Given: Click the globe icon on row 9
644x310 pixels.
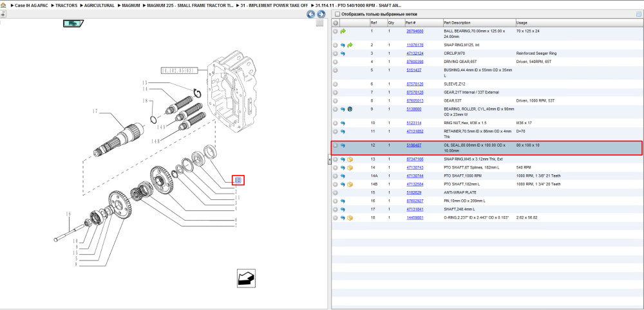Looking at the screenshot, I should point(350,109).
